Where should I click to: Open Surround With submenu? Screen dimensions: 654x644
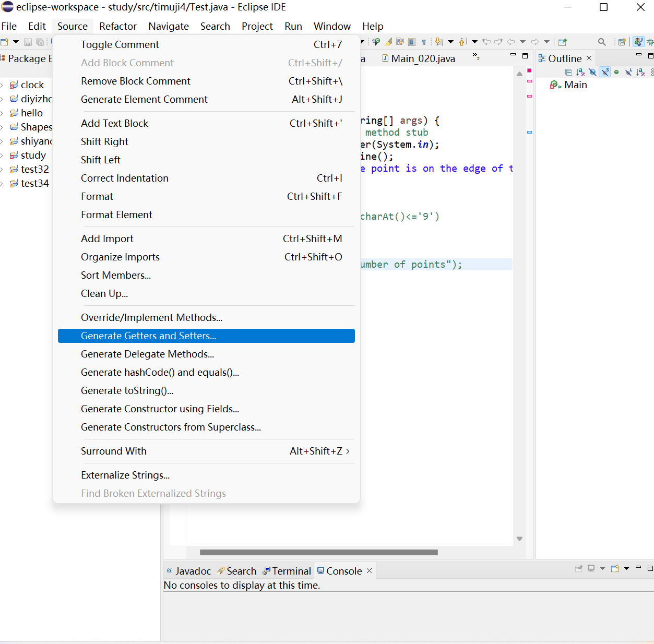click(x=206, y=451)
